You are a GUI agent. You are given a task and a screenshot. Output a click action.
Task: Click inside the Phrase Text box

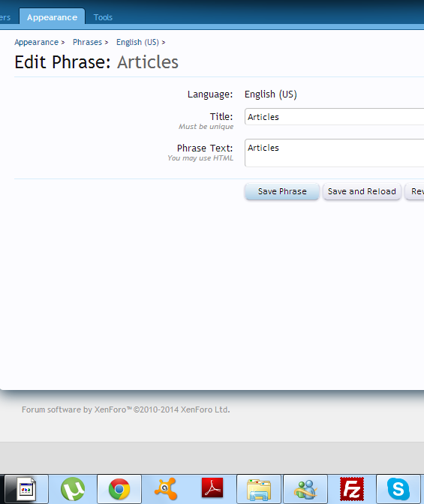click(334, 153)
